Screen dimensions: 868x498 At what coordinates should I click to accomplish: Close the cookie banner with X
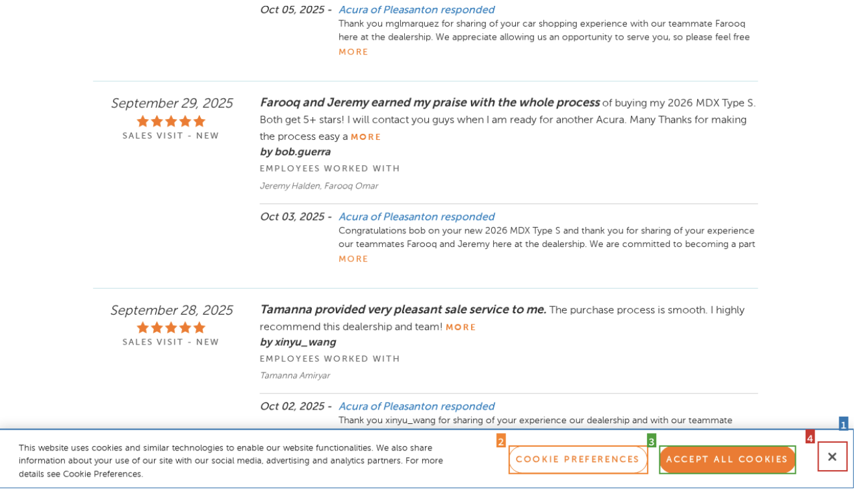(832, 456)
